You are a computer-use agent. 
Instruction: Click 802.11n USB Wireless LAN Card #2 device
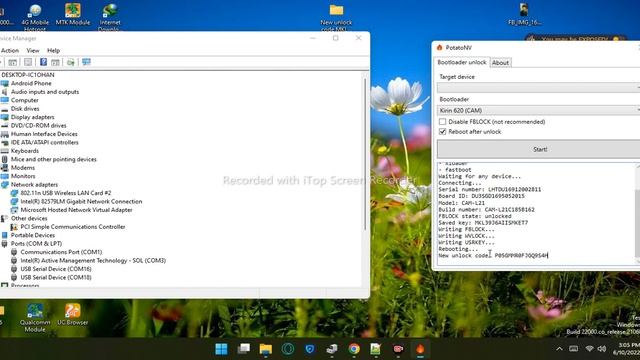66,193
